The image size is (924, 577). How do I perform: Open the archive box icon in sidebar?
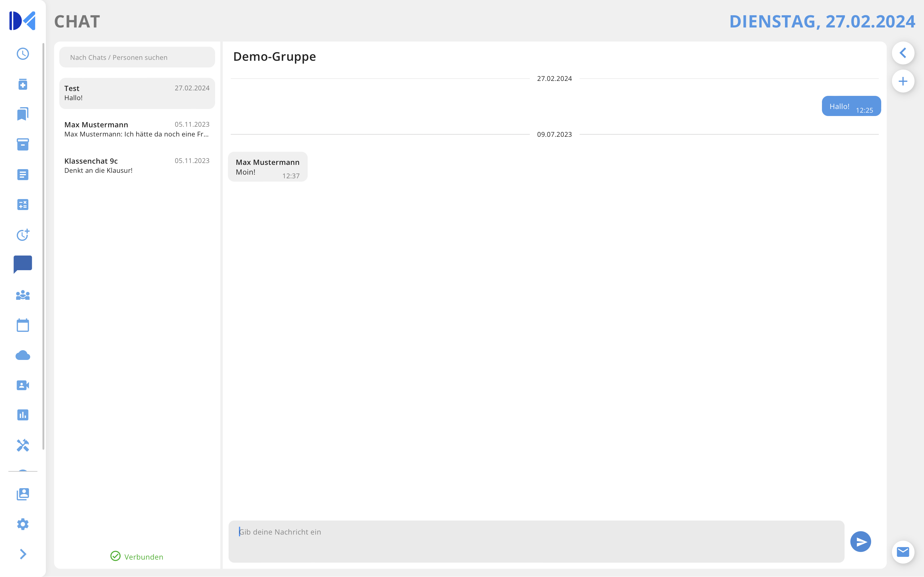pos(23,144)
